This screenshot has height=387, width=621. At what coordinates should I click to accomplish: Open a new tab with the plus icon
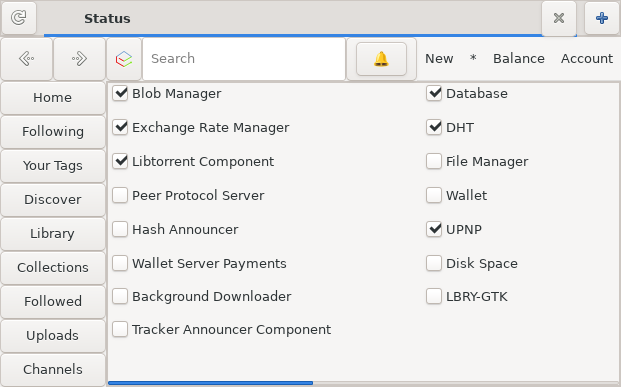602,18
